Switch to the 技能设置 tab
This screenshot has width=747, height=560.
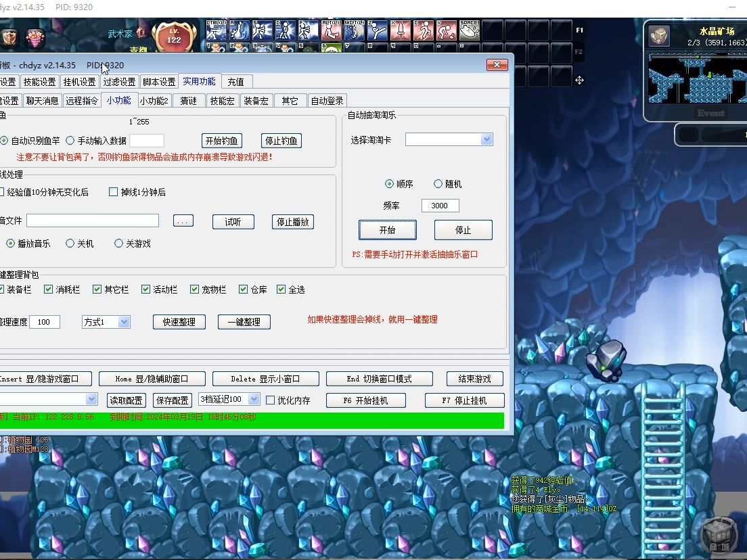point(39,82)
